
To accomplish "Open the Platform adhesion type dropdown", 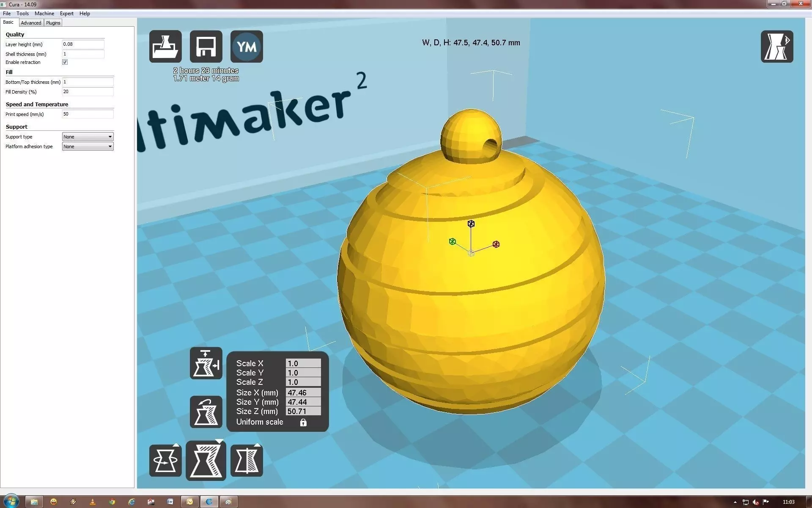I will [x=88, y=146].
